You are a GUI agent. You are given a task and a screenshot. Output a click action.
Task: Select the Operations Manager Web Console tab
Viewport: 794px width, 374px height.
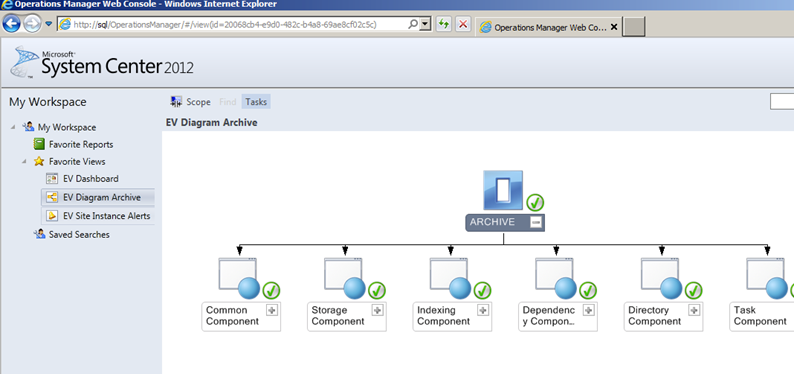click(x=549, y=27)
